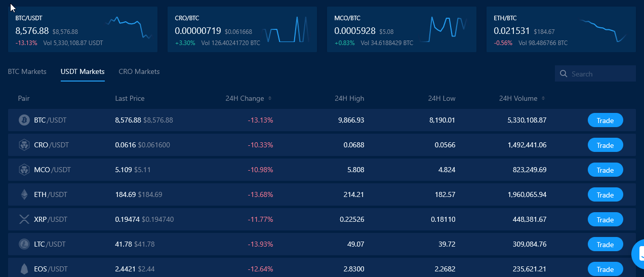Open the ETH/BTC ticker card
This screenshot has width=644, height=277.
561,29
